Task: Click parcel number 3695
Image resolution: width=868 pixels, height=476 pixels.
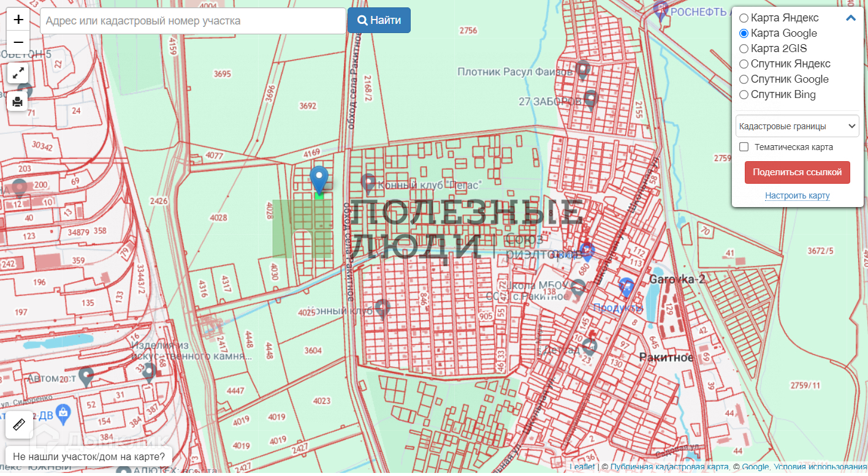Action: click(222, 74)
